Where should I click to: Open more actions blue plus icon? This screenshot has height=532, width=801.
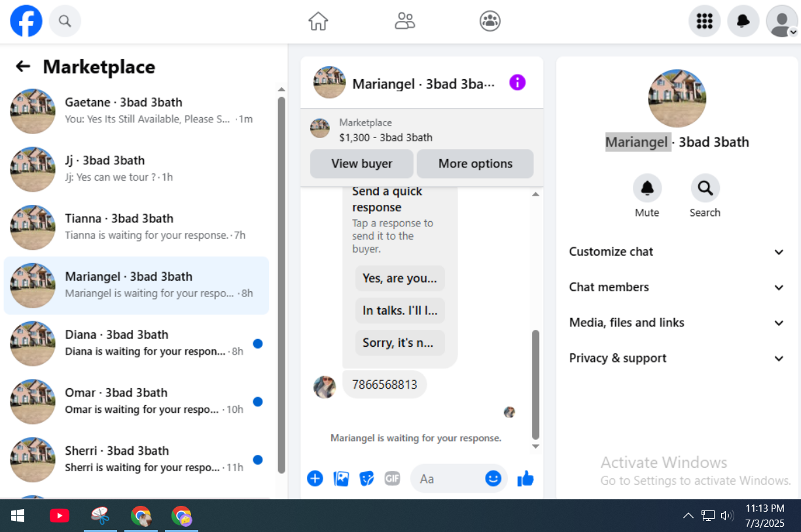[x=315, y=479]
